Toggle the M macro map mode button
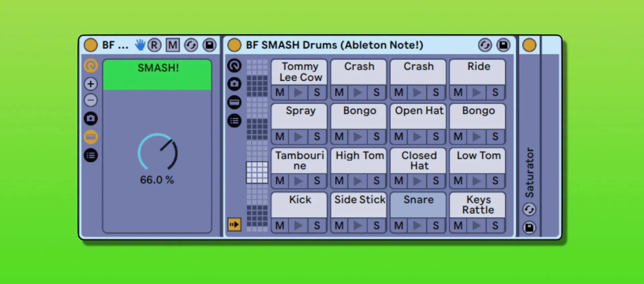Viewport: 644px width, 284px height. click(x=173, y=45)
